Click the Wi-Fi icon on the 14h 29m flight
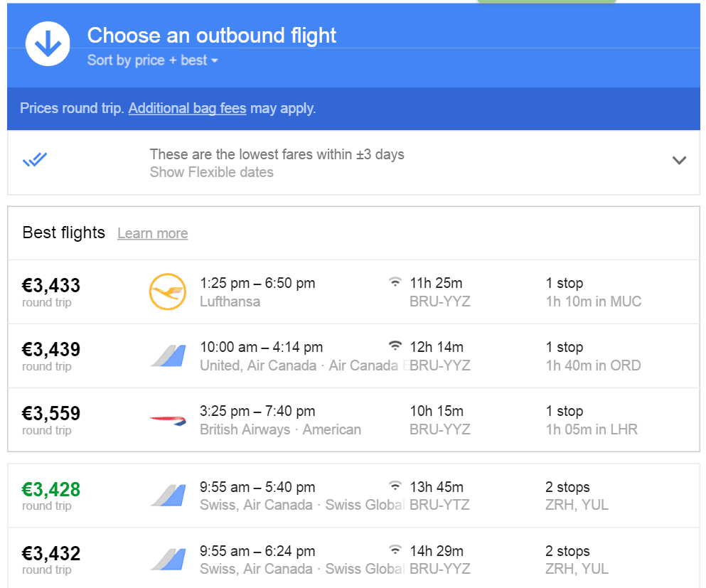 tap(395, 550)
